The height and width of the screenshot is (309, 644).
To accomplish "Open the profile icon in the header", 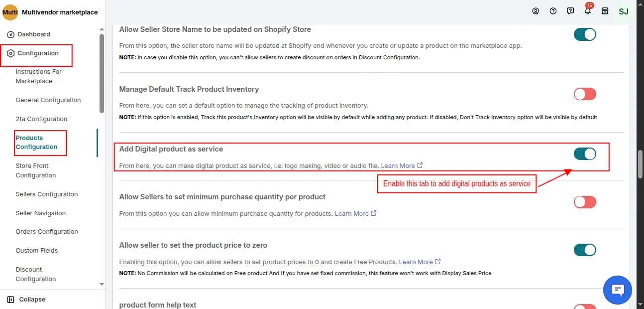I will click(x=536, y=10).
